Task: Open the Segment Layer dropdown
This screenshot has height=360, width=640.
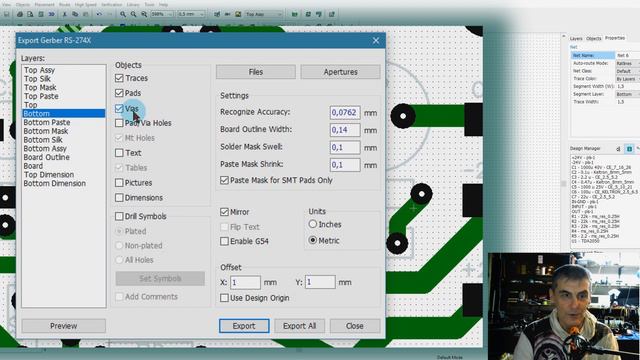Action: tap(628, 94)
